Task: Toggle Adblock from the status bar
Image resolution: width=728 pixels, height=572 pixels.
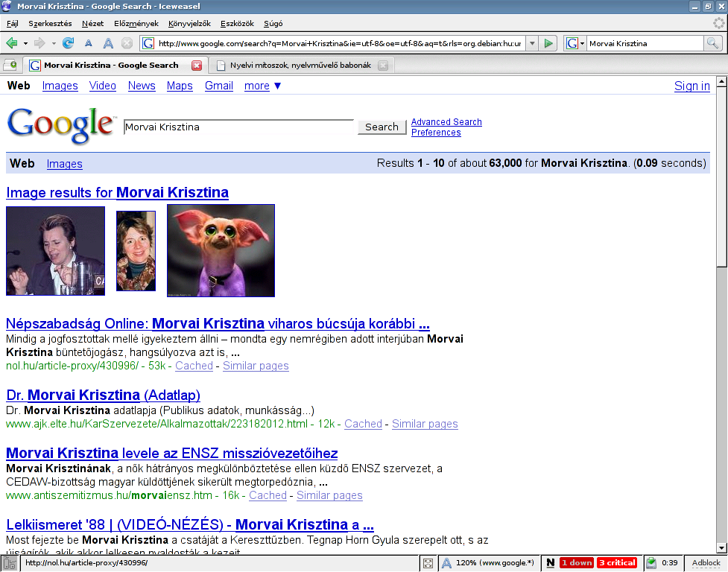Action: [x=706, y=563]
